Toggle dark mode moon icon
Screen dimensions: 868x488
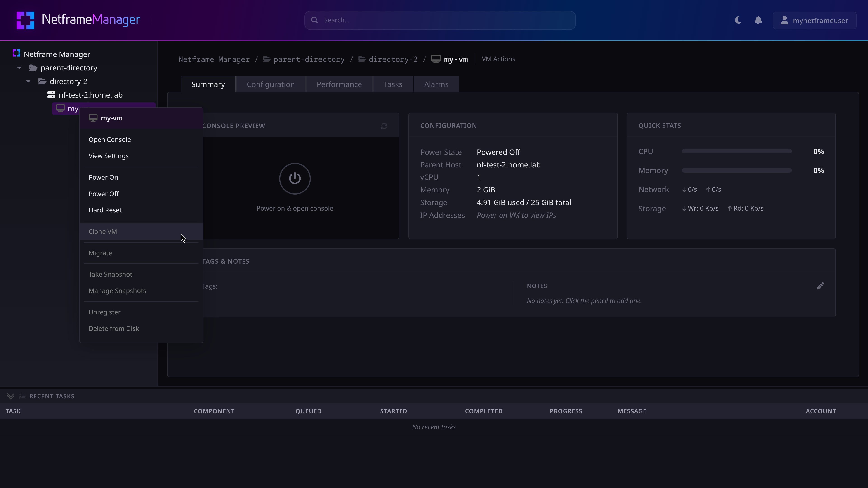click(738, 20)
